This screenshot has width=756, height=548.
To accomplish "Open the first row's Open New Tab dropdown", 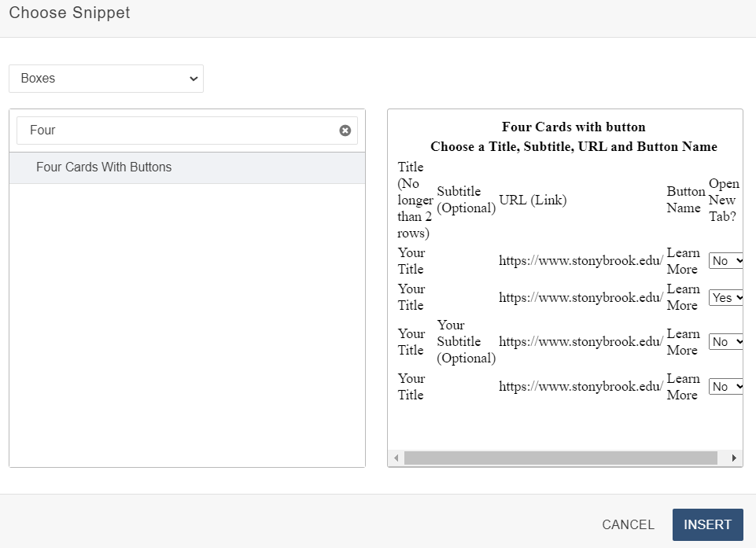I will (x=725, y=261).
